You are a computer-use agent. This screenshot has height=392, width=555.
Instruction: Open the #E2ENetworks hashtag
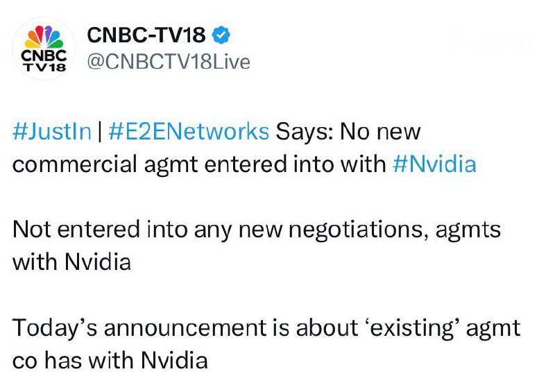[189, 131]
